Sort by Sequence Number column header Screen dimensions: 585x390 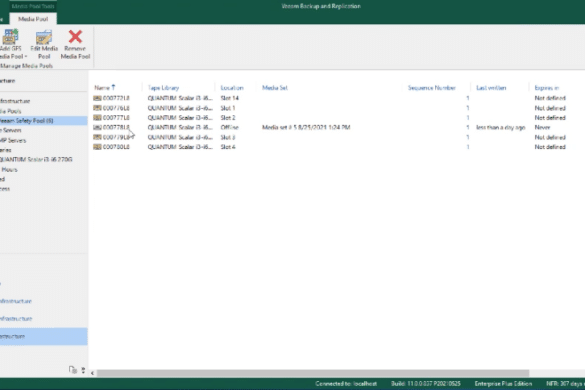pos(432,88)
